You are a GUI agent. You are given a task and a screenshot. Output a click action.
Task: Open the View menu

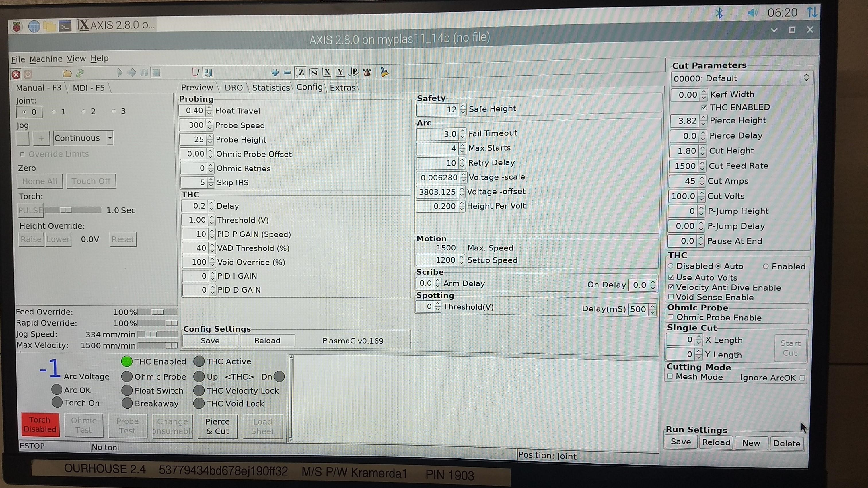coord(76,59)
